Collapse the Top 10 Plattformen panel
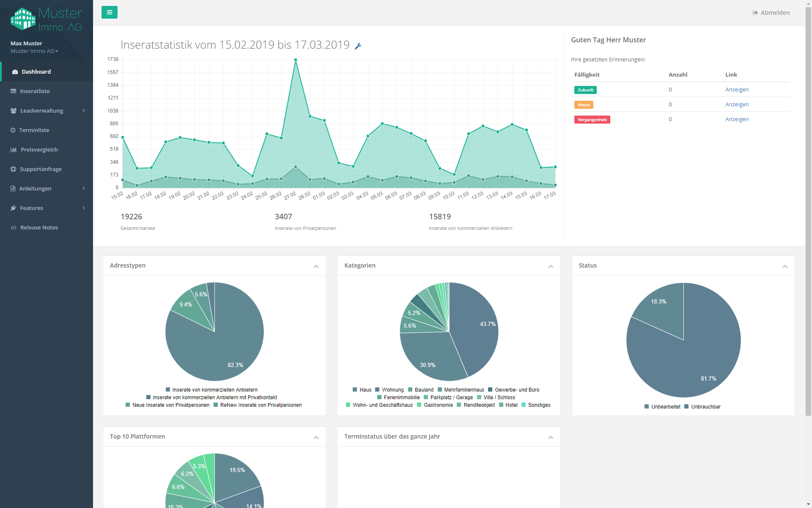The image size is (812, 508). [x=316, y=437]
